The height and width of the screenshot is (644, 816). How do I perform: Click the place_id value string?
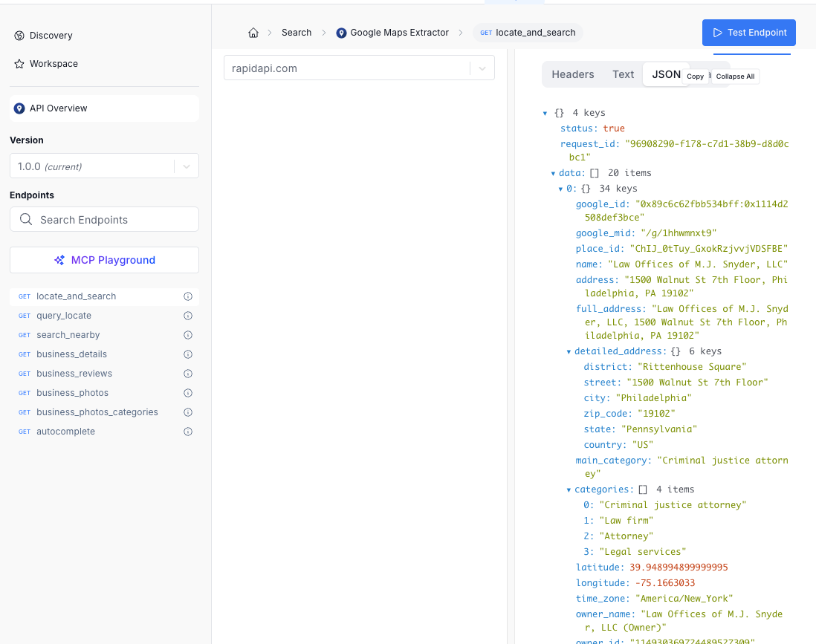click(709, 249)
